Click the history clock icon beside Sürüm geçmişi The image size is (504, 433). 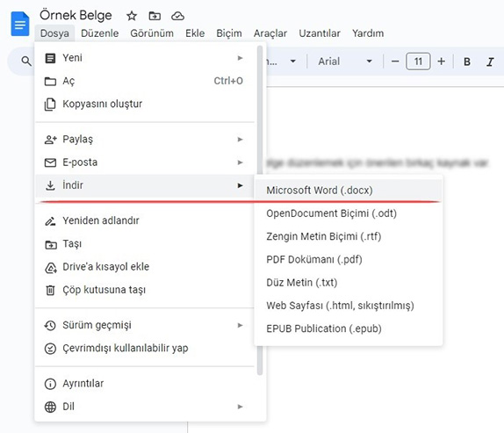pyautogui.click(x=50, y=325)
